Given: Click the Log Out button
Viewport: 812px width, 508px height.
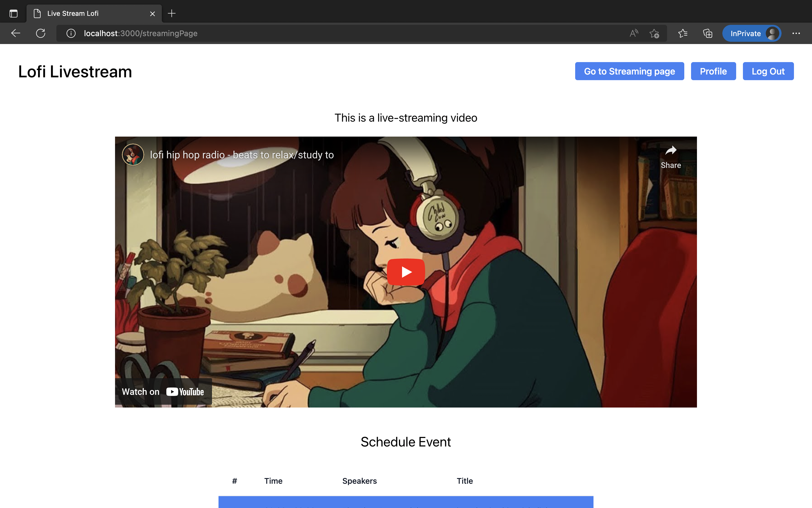Looking at the screenshot, I should (768, 71).
